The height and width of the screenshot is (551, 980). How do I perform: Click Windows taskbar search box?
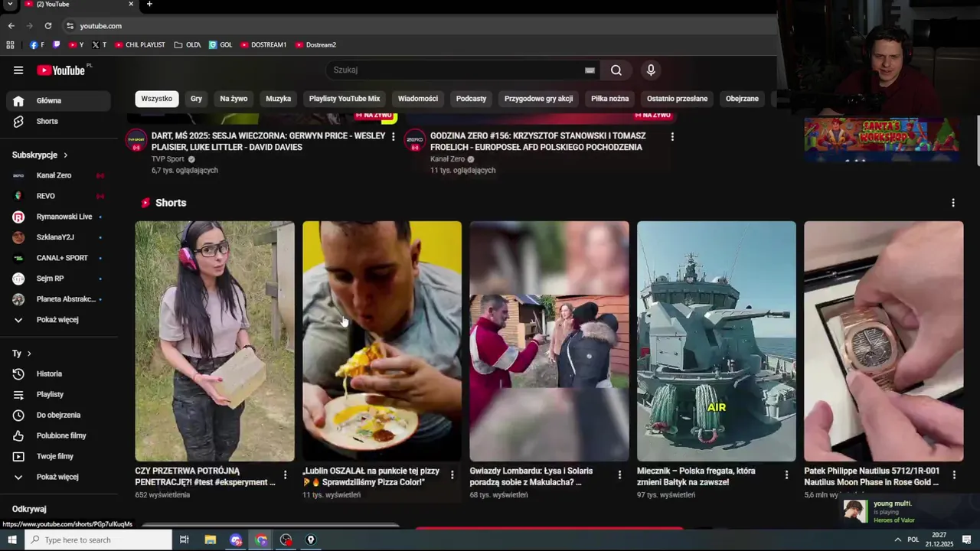tap(98, 540)
